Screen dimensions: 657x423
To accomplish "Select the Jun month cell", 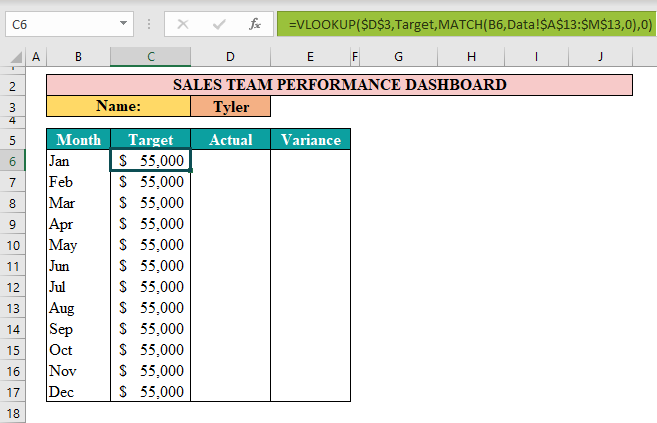I will click(78, 266).
